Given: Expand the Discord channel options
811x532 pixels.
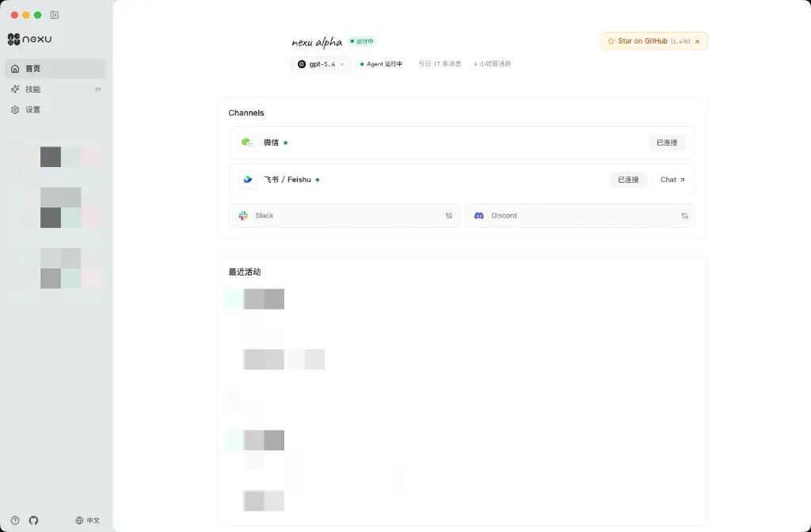Looking at the screenshot, I should click(684, 215).
